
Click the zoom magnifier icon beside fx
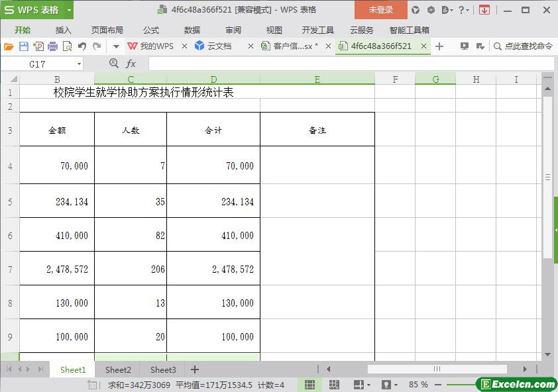pyautogui.click(x=114, y=64)
